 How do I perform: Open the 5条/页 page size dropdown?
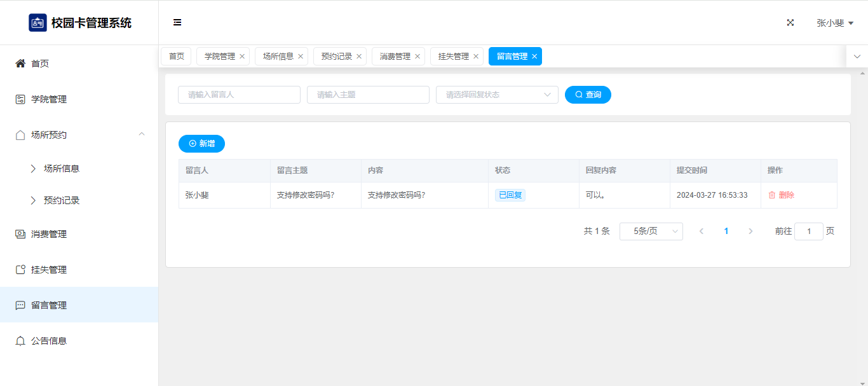pyautogui.click(x=651, y=231)
